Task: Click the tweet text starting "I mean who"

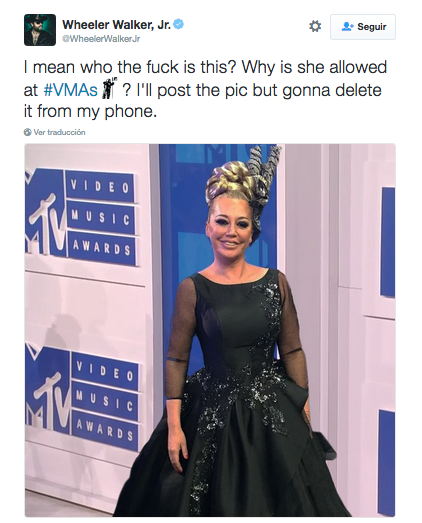Action: coord(205,89)
